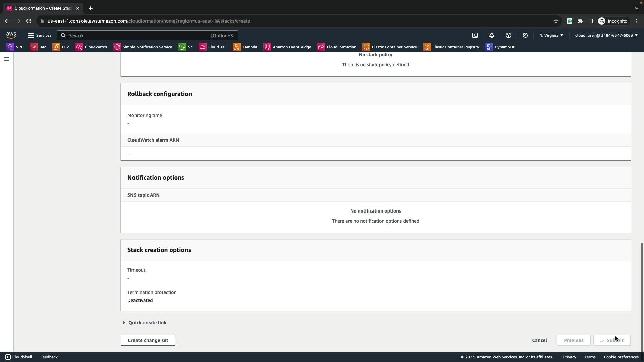The height and width of the screenshot is (362, 644).
Task: Open the settings gear icon
Action: (525, 35)
